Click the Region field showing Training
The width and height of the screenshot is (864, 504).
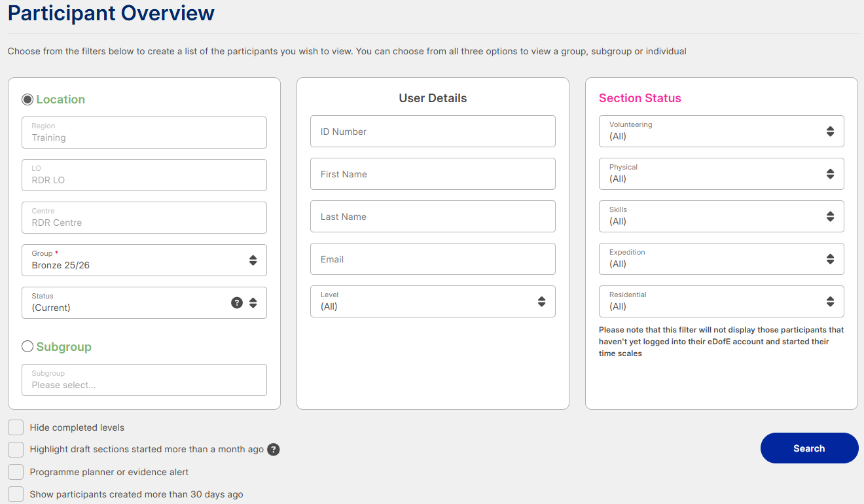[x=144, y=132]
